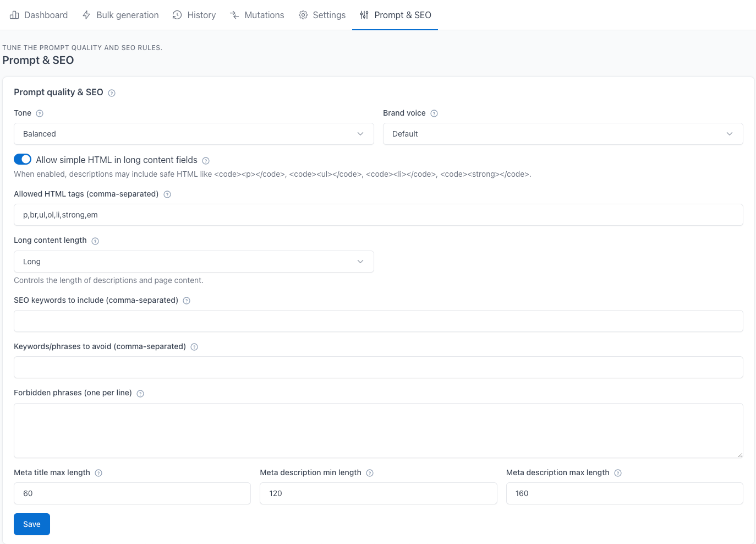Click the blue Save button
The height and width of the screenshot is (544, 756).
click(x=32, y=524)
